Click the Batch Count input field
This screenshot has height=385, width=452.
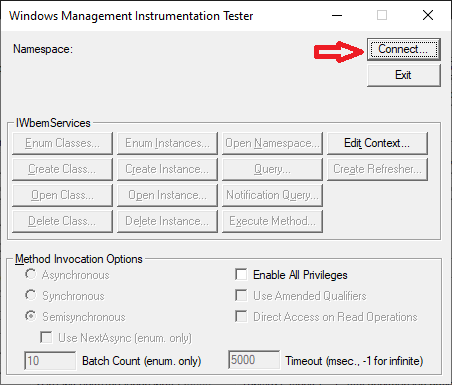point(50,361)
